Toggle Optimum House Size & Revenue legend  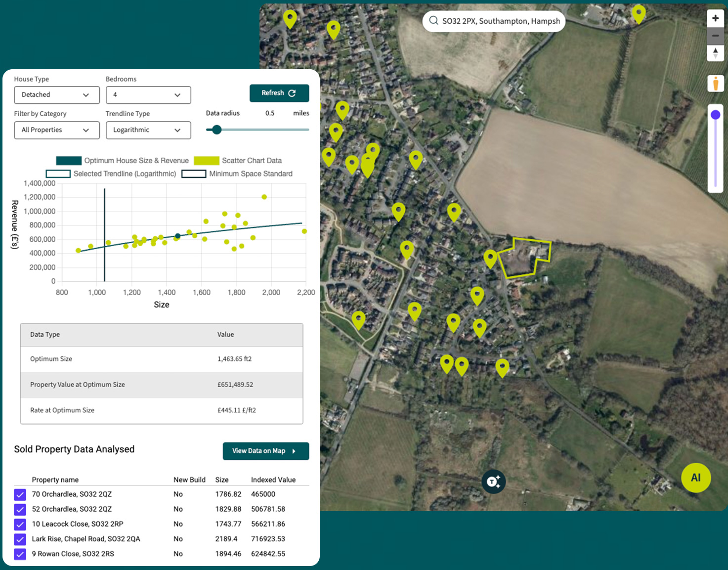point(123,161)
